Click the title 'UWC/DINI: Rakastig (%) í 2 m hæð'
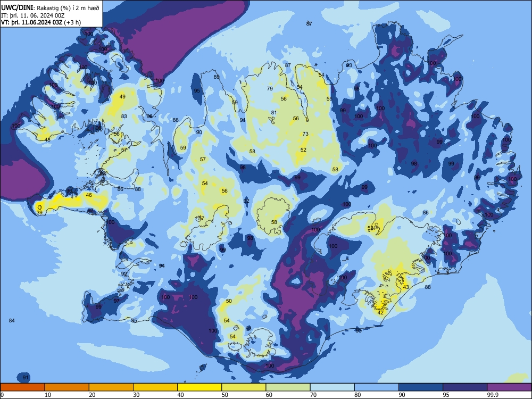The image size is (532, 399). pos(50,8)
